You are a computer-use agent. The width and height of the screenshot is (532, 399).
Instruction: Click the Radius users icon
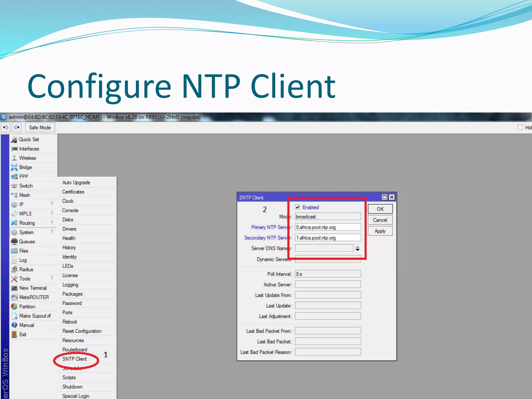(14, 269)
